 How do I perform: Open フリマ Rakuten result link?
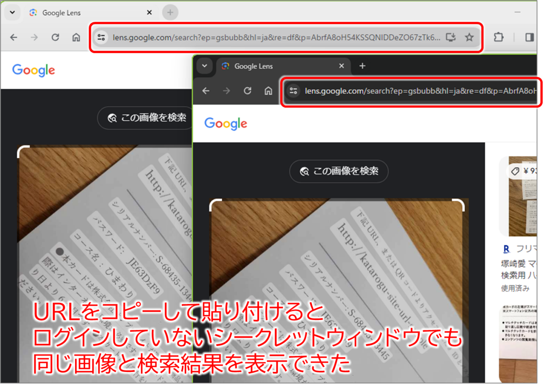[520, 249]
